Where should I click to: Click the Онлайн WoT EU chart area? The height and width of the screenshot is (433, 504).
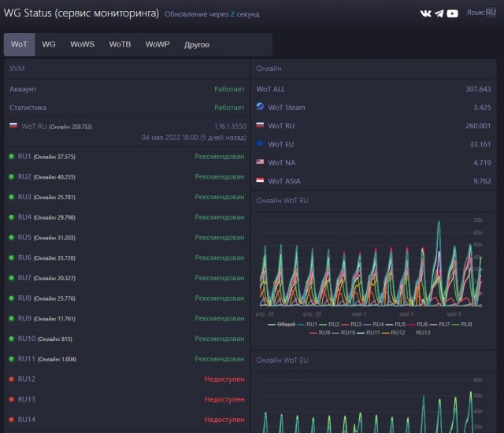[369, 405]
